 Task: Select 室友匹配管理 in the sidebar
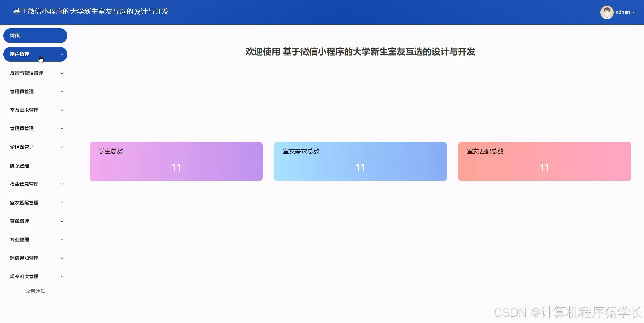pos(35,203)
